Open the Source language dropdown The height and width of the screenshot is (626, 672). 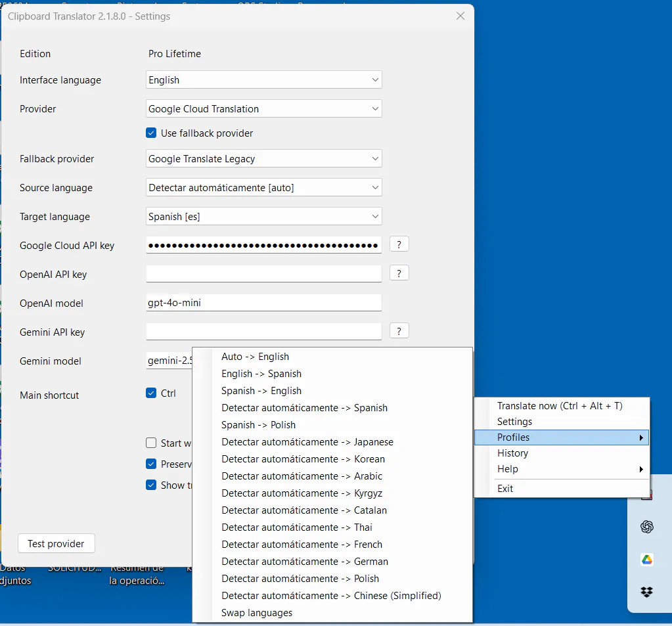click(263, 187)
